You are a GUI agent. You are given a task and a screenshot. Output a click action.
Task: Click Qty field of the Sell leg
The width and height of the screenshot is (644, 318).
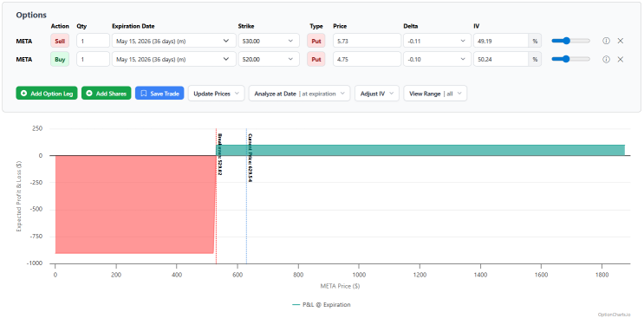(94, 41)
